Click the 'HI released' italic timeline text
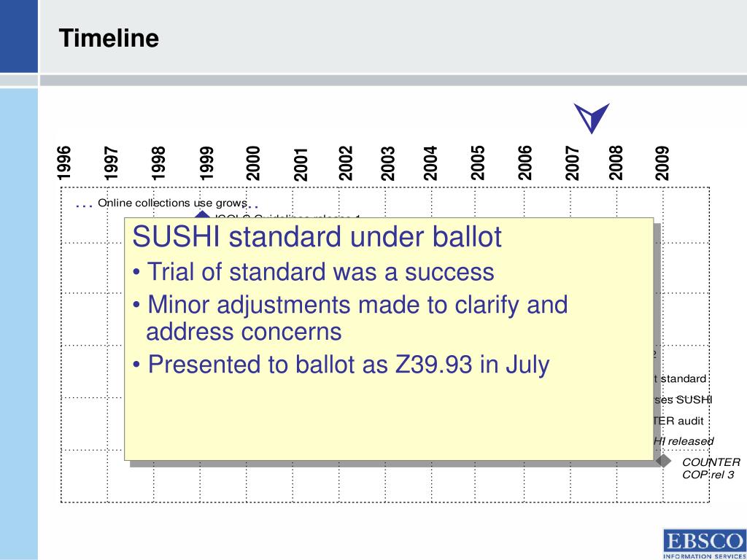 coord(684,441)
